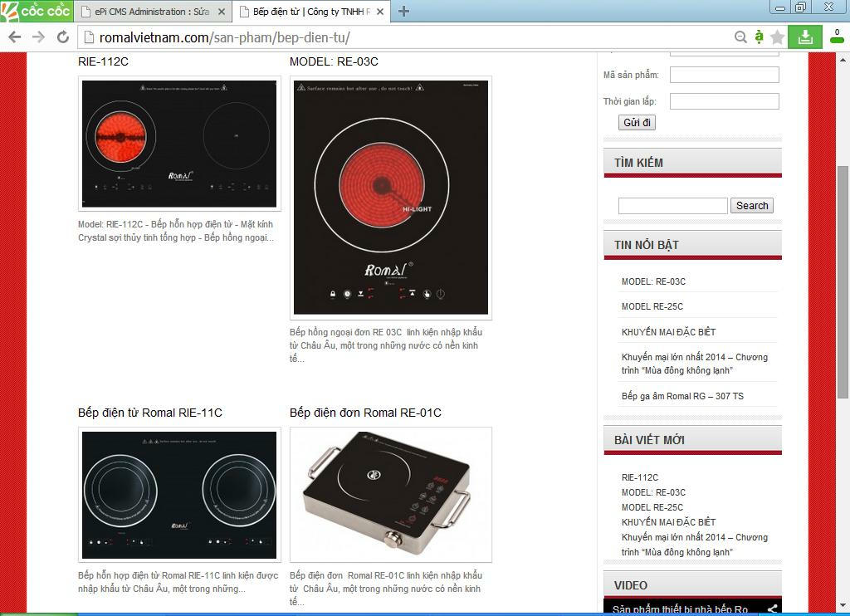This screenshot has height=616, width=850.
Task: Open the Cốc Cốc logo menu
Action: [37, 11]
